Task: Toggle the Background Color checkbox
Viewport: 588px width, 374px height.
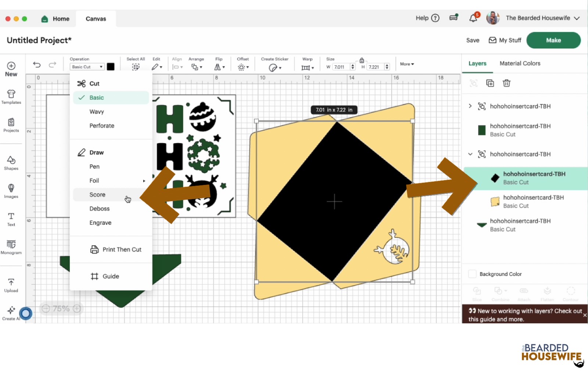Action: point(472,274)
